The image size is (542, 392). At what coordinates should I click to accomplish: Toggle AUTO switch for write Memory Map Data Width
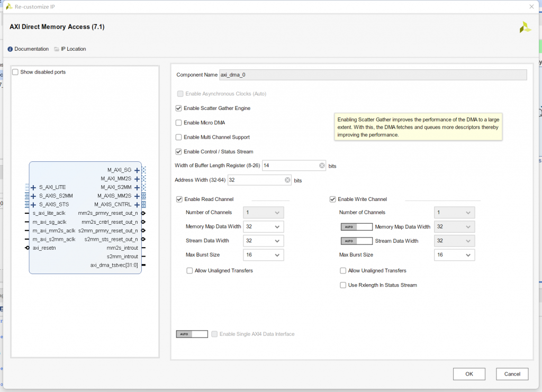(357, 227)
